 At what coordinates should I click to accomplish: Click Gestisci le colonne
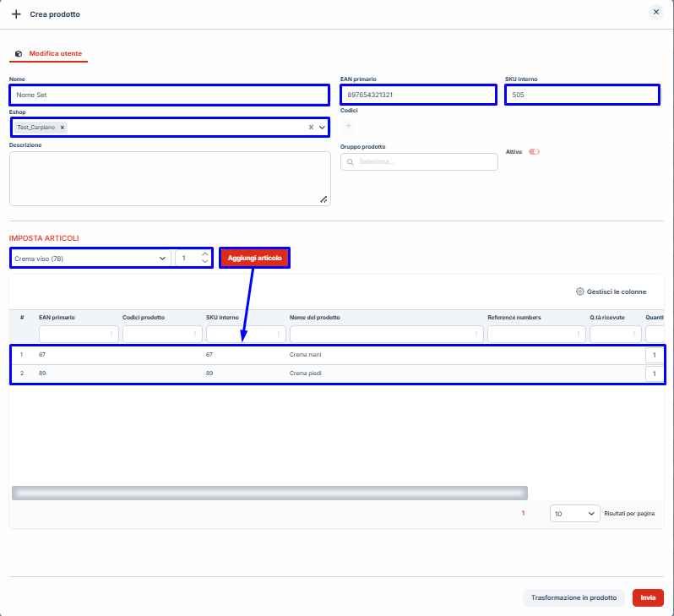click(611, 292)
